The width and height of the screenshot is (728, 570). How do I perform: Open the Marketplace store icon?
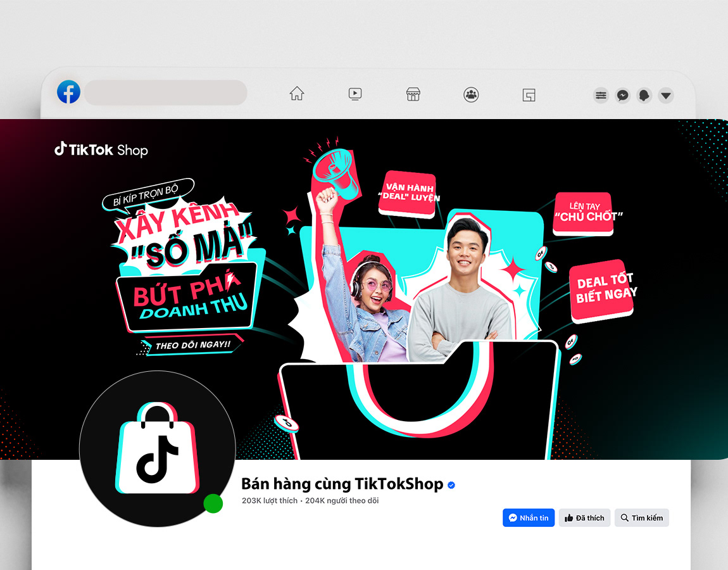(413, 94)
